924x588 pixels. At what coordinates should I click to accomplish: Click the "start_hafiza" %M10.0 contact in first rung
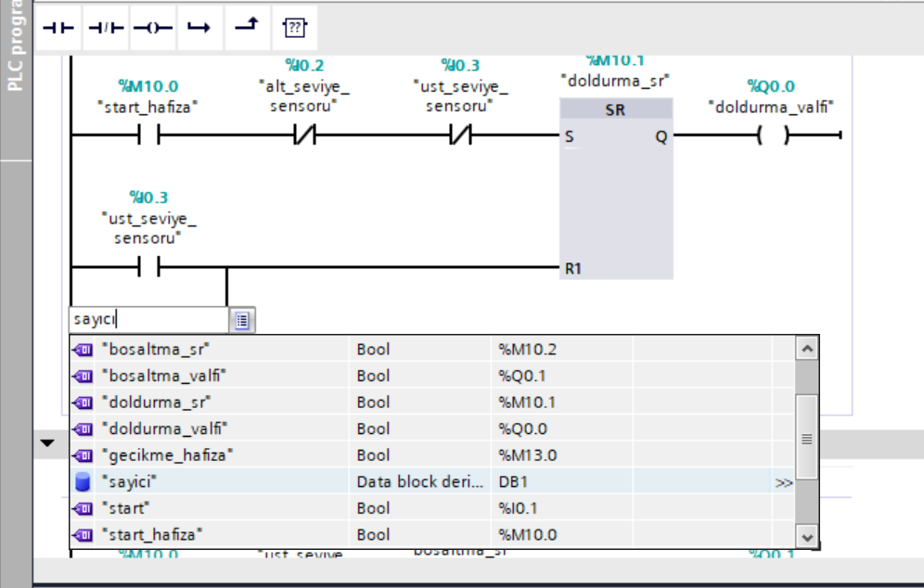pos(148,135)
